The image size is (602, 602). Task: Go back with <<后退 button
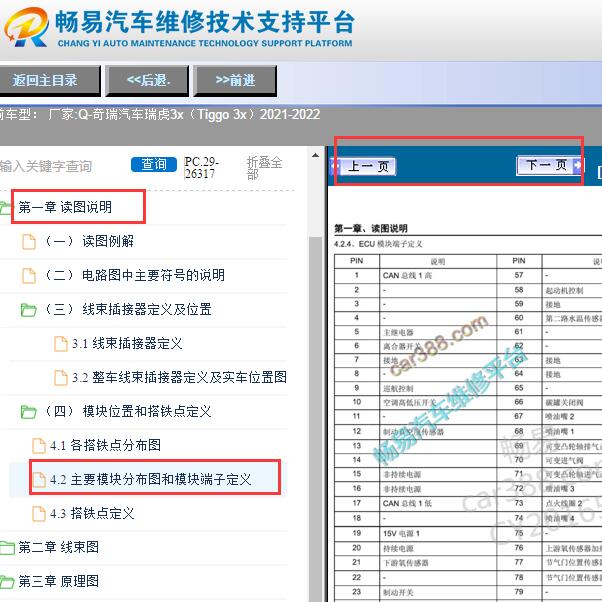coord(147,81)
